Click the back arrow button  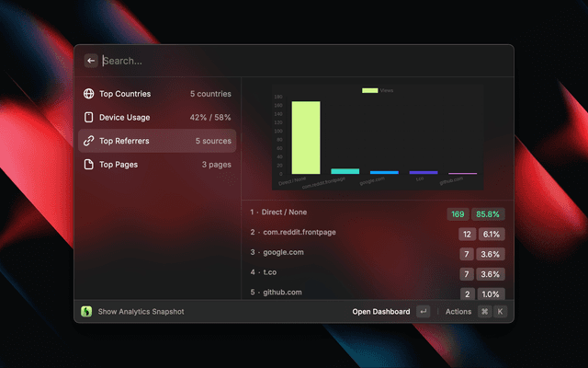click(x=91, y=61)
